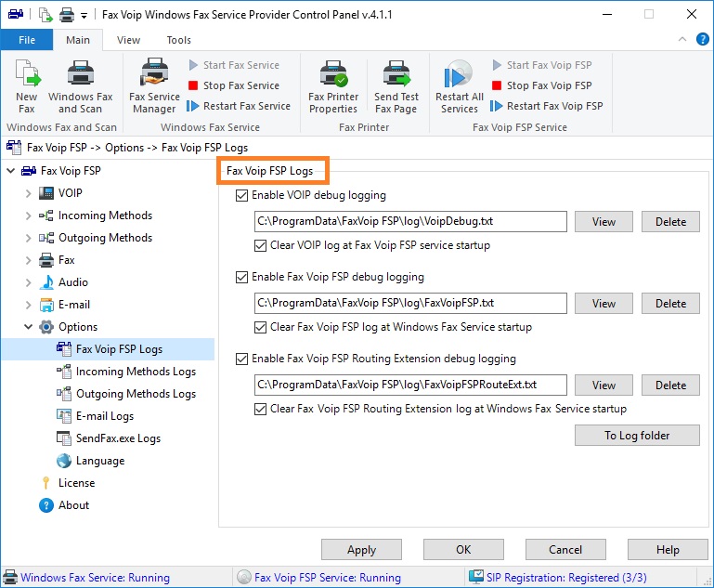Select Fax Voip FSP Logs tree item
Viewport: 714px width, 588px height.
pos(110,349)
